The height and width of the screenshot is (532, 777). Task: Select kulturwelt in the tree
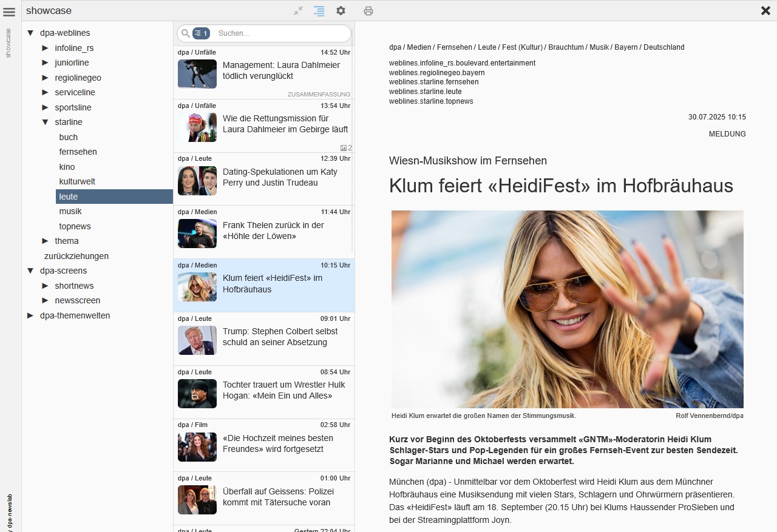77,181
